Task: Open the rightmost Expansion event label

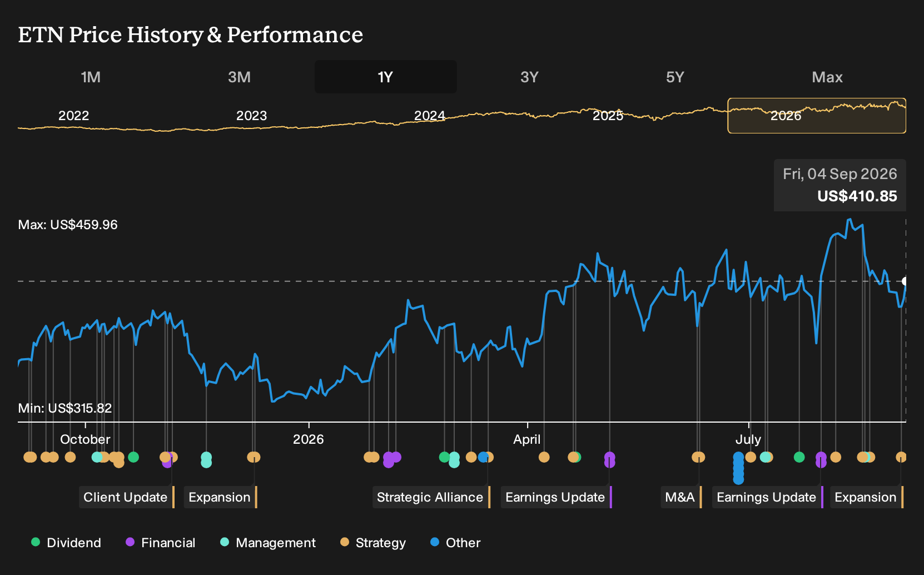Action: click(x=866, y=497)
